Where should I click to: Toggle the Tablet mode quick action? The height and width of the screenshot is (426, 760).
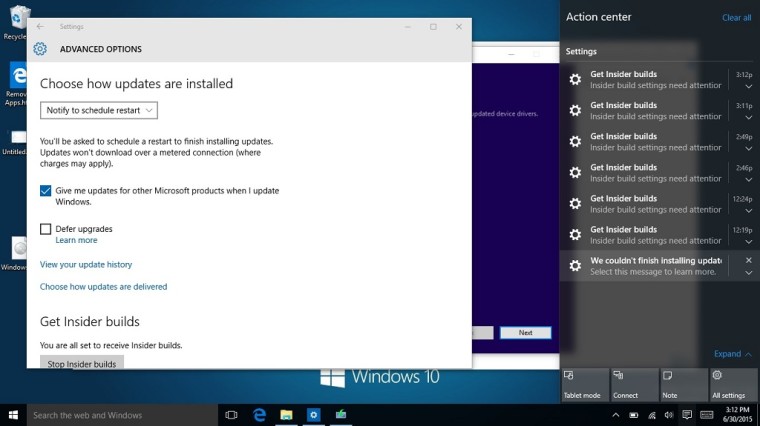tap(585, 385)
